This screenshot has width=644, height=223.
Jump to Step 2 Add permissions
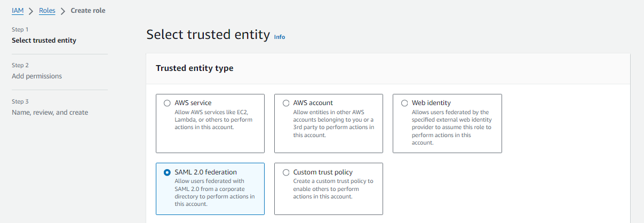[37, 76]
